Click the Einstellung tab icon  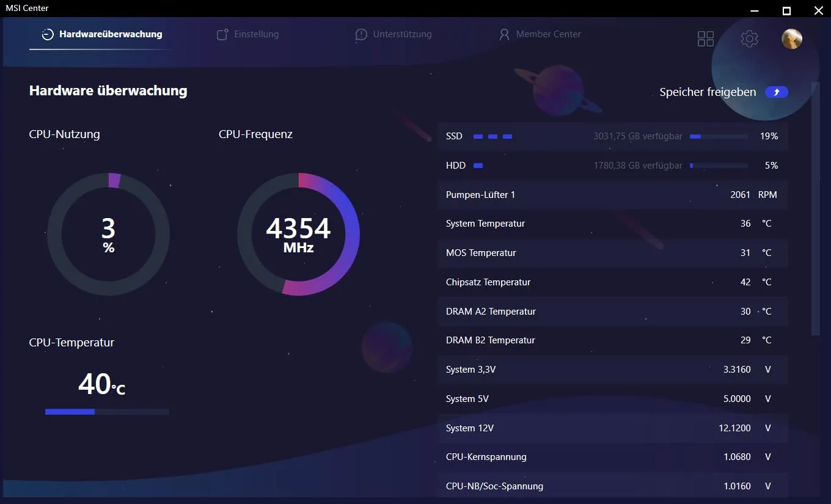point(223,34)
